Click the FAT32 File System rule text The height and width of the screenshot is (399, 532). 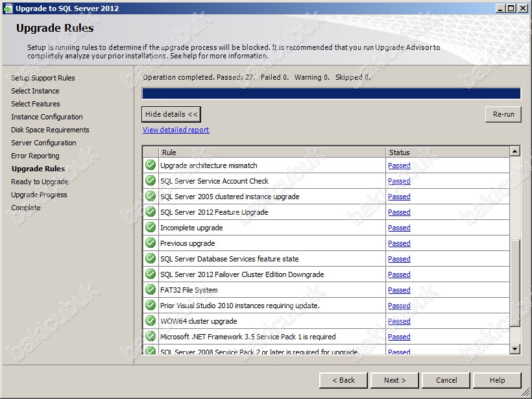click(189, 291)
